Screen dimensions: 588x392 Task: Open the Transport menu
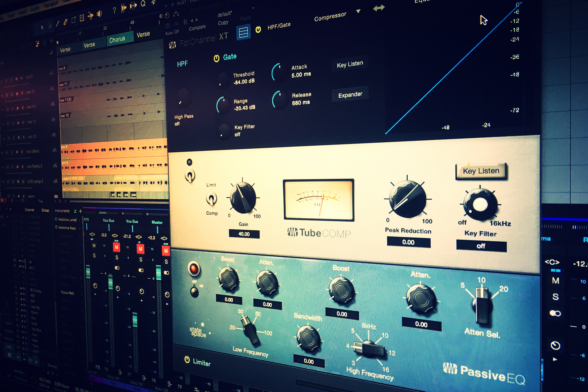click(51, 4)
